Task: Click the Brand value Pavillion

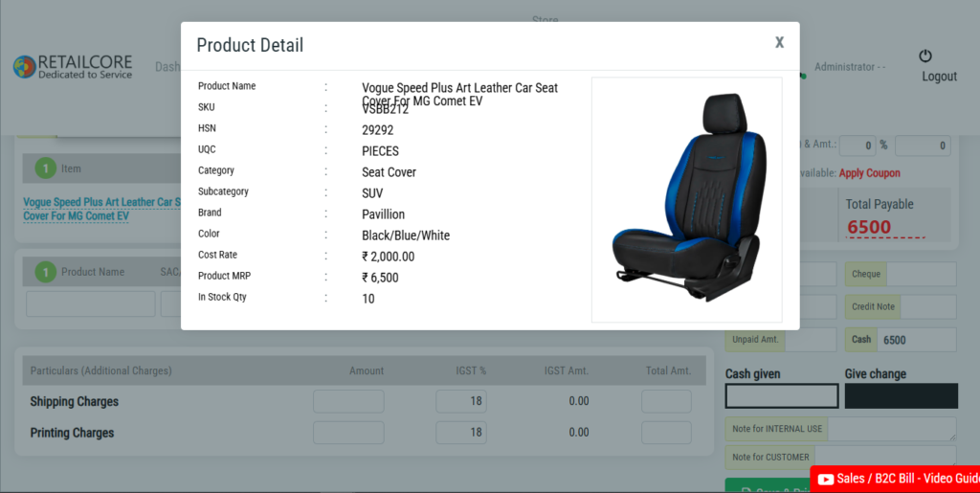Action: [x=383, y=214]
